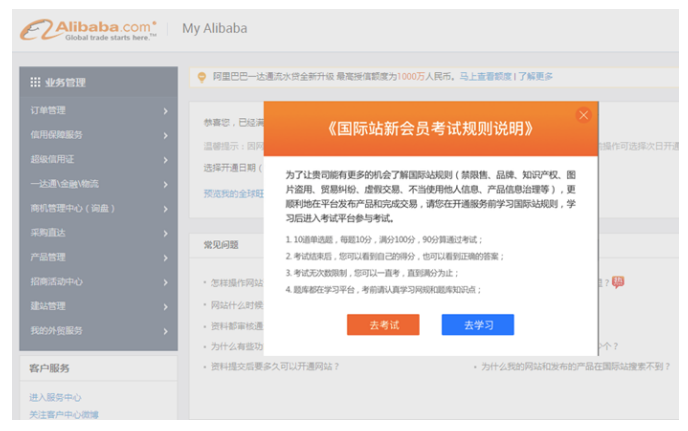Expand the 超级信用证 chevron arrow

pos(165,160)
